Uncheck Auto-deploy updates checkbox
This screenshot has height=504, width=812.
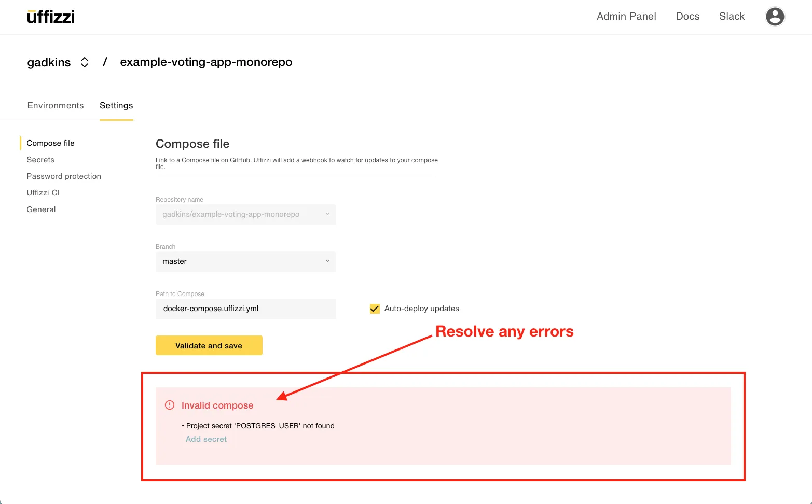(x=375, y=309)
